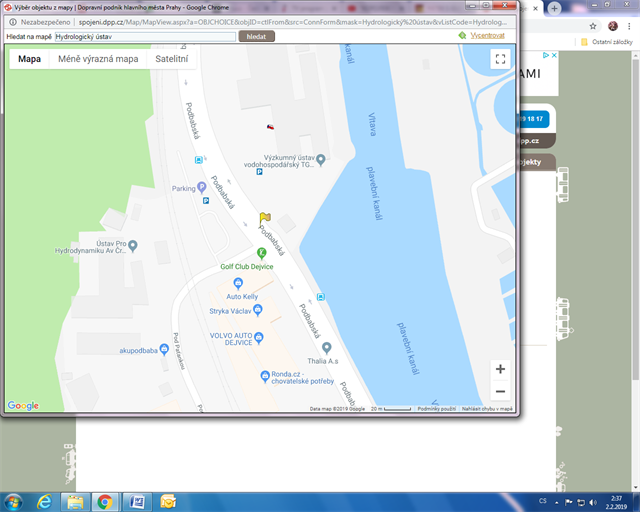Switch to the Satelitní map view
This screenshot has width=640, height=512.
(172, 59)
